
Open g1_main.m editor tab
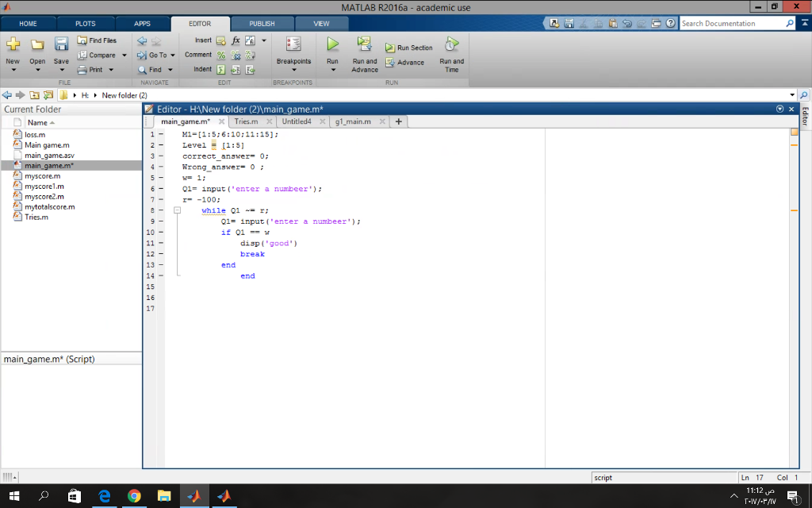353,121
